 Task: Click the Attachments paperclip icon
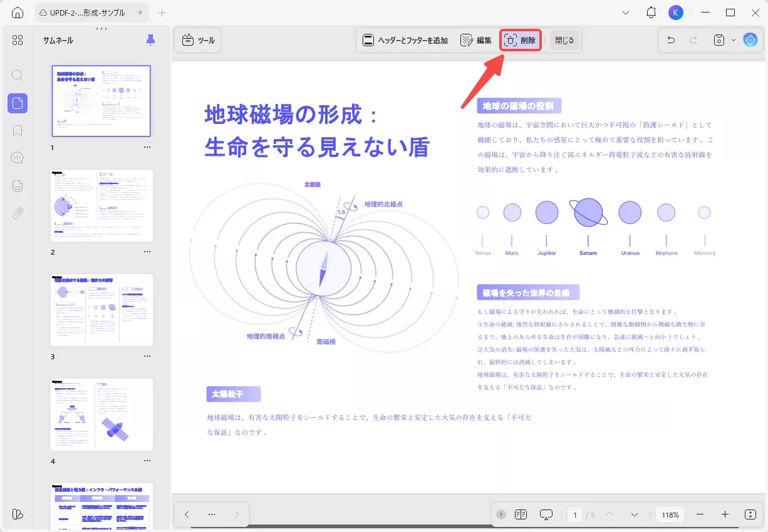click(x=17, y=213)
